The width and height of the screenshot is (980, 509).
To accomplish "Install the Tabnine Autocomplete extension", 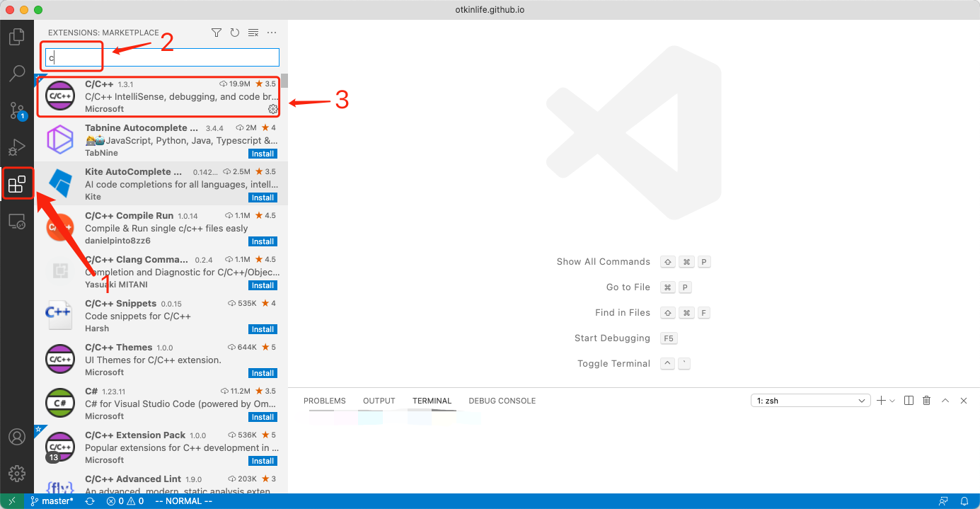I will tap(263, 154).
